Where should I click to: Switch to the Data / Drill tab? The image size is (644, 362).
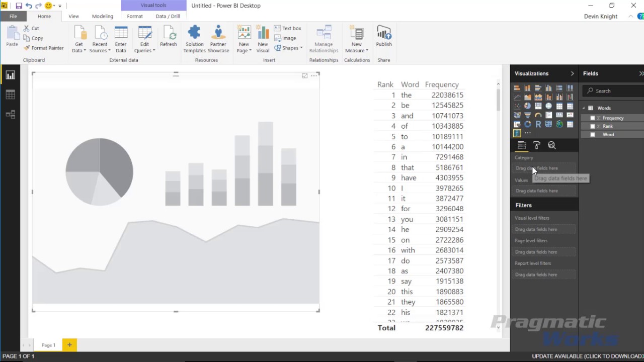168,16
